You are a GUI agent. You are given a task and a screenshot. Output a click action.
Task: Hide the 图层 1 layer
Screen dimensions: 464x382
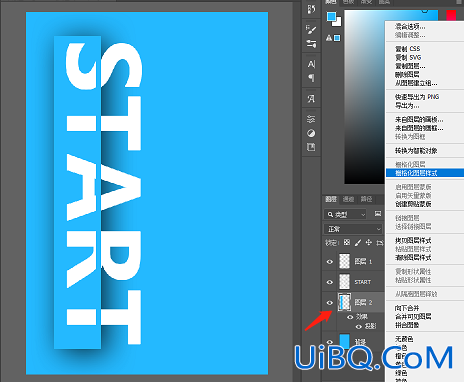coord(330,262)
